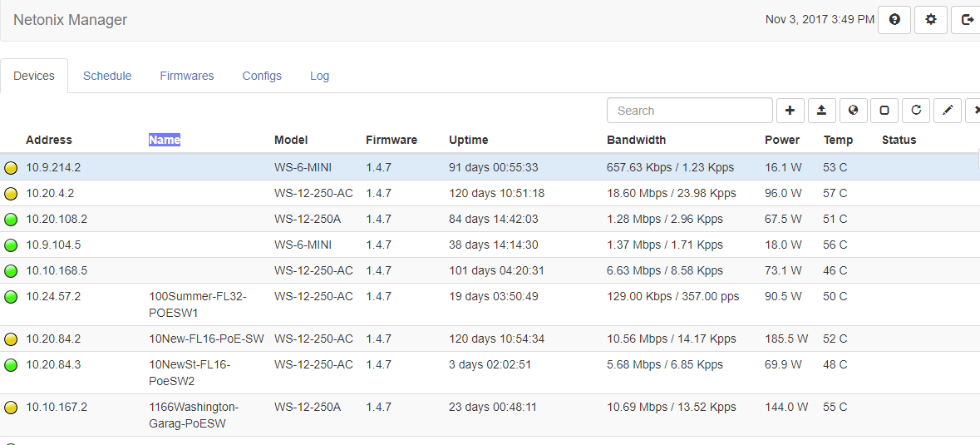
Task: Click the add device plus icon
Action: (790, 110)
